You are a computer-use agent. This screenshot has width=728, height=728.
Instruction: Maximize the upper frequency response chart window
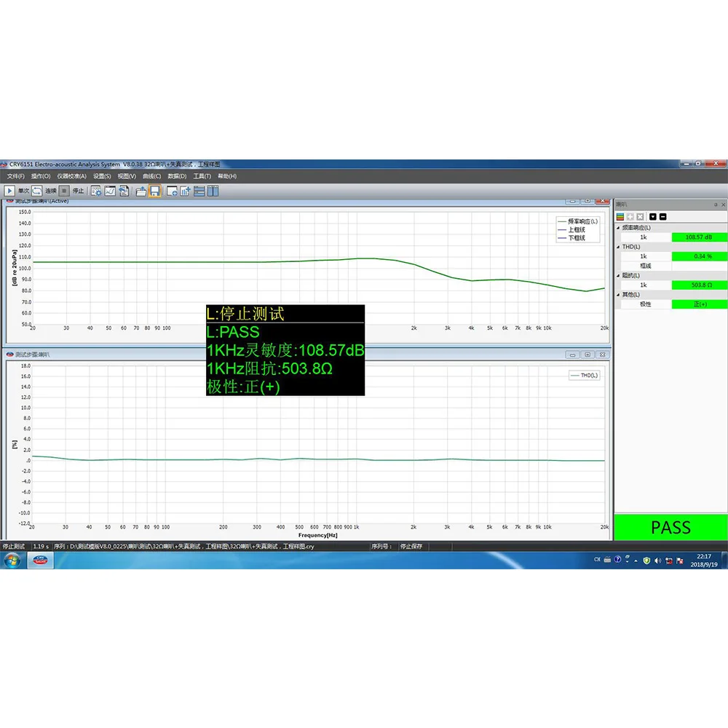click(587, 202)
